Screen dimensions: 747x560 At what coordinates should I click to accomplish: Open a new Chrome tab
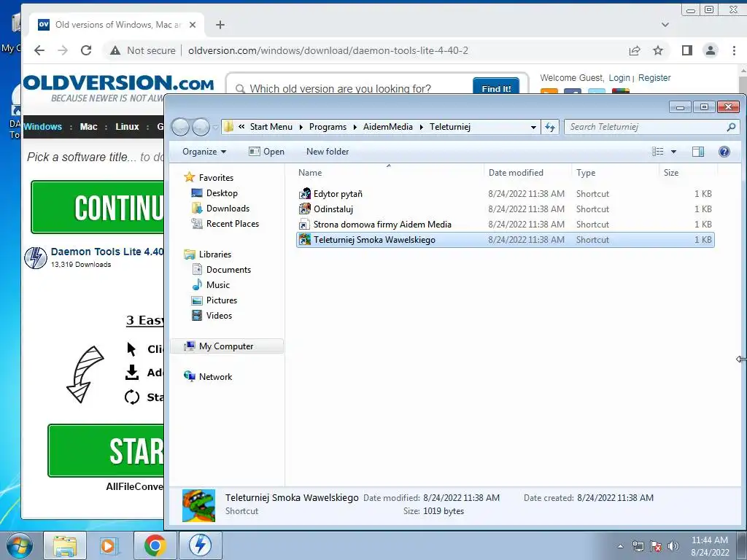point(220,25)
